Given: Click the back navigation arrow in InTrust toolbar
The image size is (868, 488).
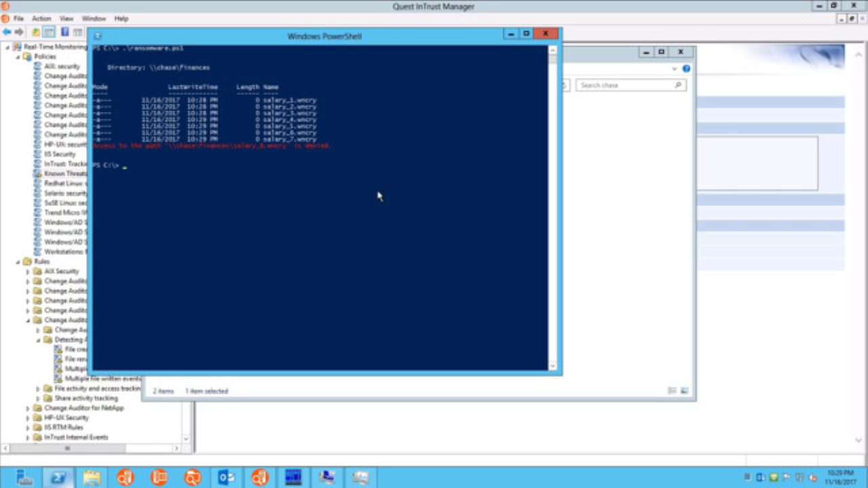Looking at the screenshot, I should coord(5,30).
